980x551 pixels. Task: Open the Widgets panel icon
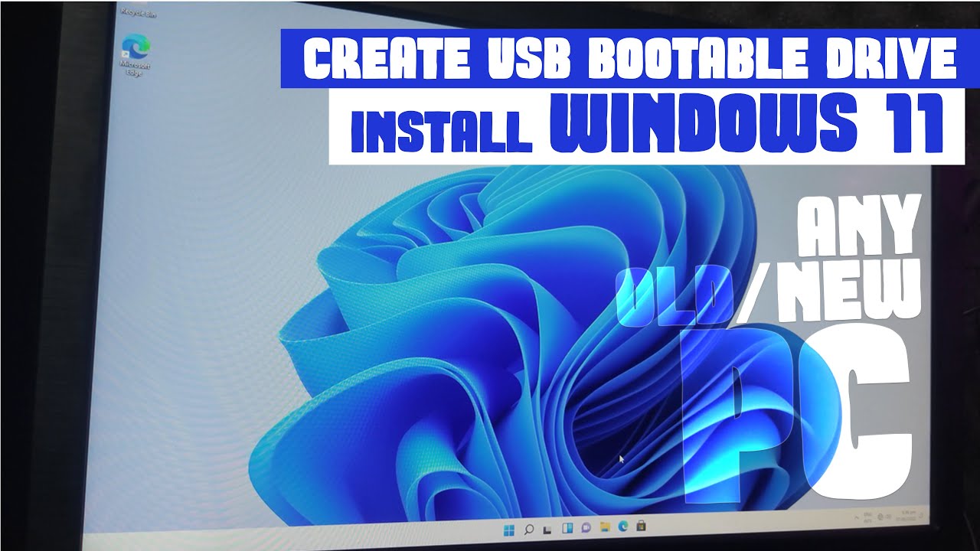[x=567, y=528]
